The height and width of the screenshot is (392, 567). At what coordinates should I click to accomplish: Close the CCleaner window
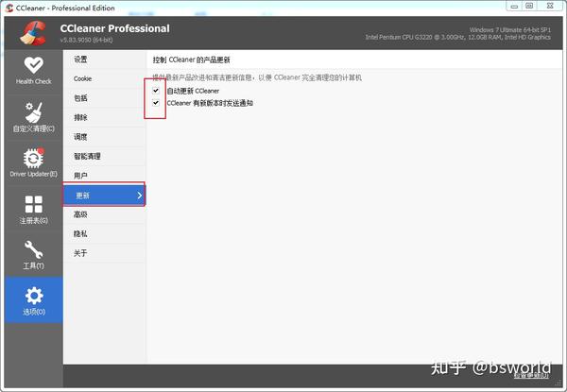550,7
